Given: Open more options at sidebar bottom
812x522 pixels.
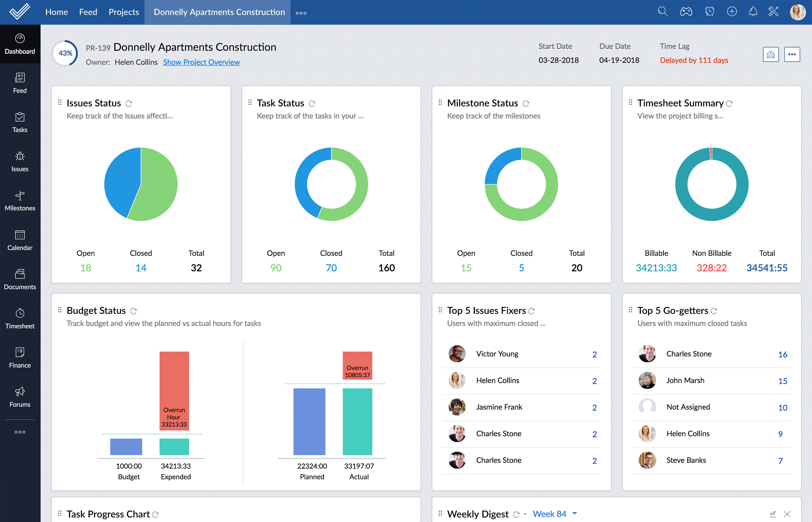Looking at the screenshot, I should pos(20,432).
